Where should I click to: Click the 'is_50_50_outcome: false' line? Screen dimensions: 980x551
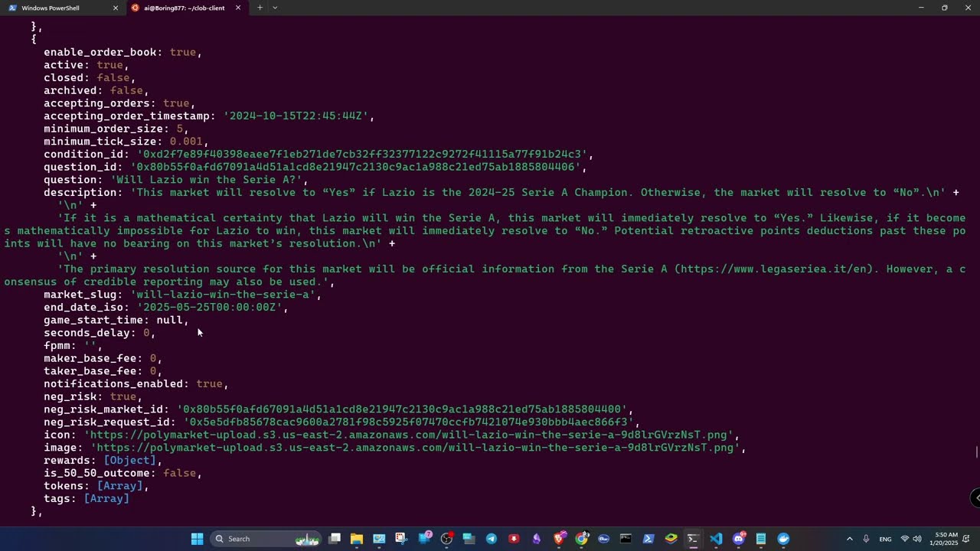click(122, 473)
